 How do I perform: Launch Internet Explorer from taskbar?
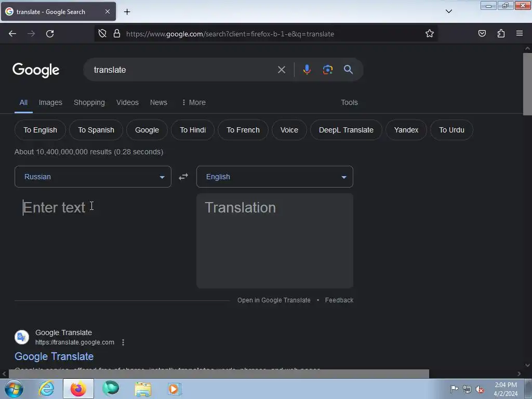click(x=46, y=389)
